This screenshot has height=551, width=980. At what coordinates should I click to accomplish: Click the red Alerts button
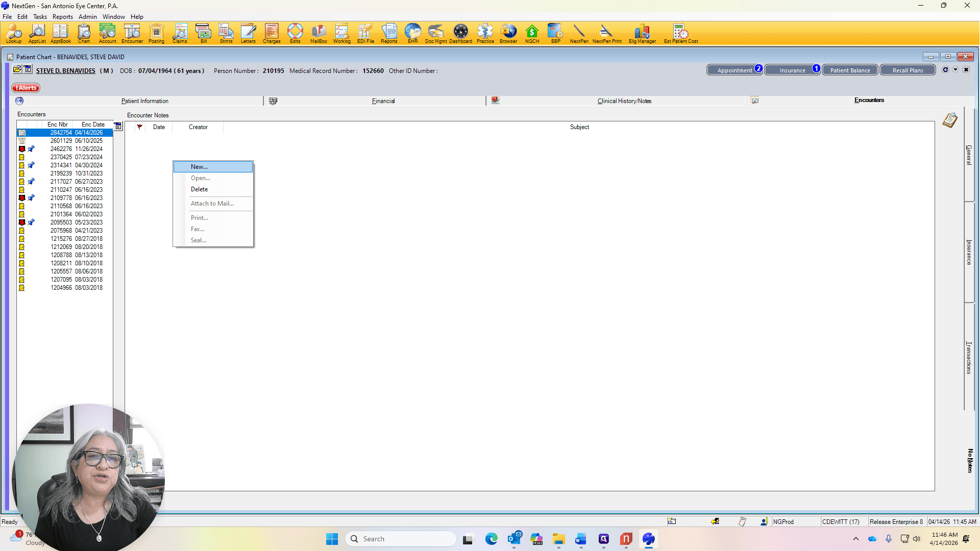26,88
